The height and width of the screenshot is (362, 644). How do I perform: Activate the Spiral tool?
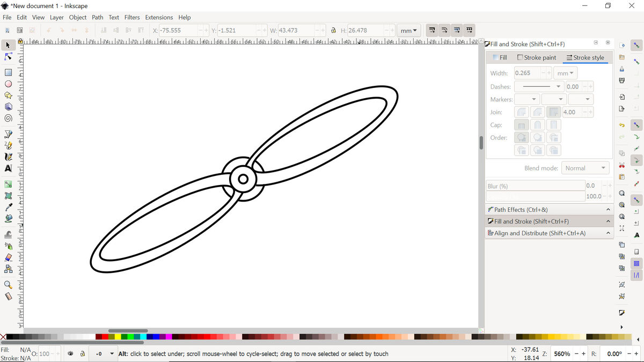pyautogui.click(x=8, y=119)
